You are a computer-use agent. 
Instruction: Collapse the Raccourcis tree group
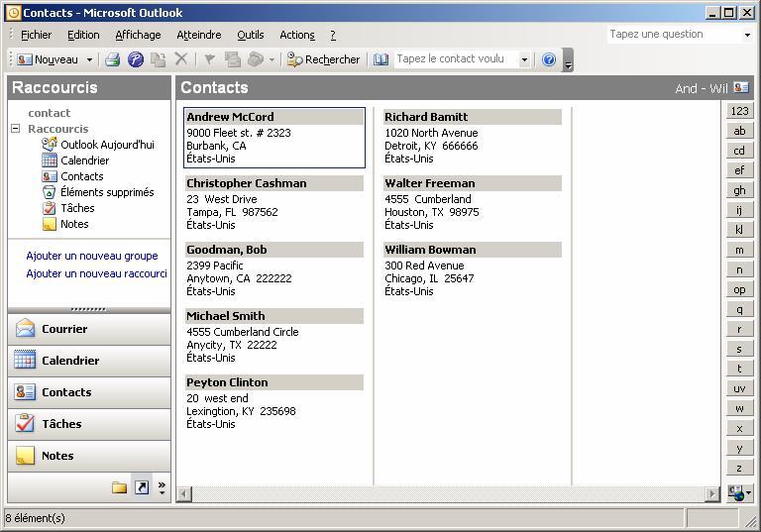pyautogui.click(x=16, y=129)
